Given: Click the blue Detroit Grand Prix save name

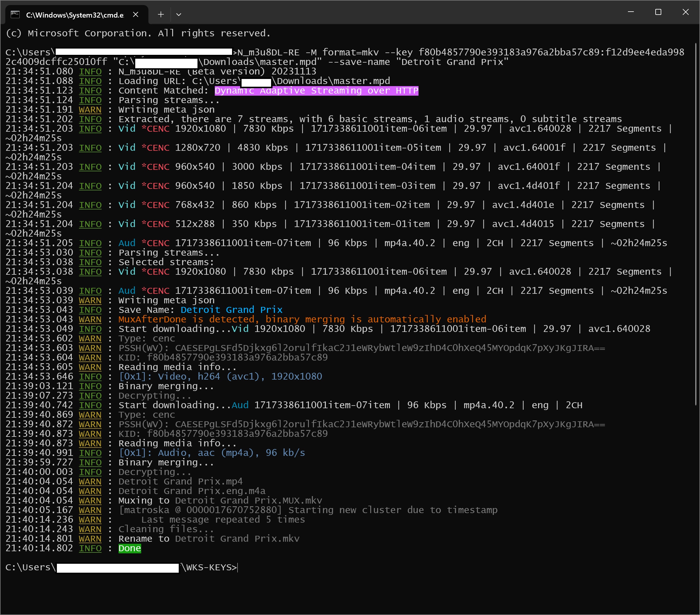Looking at the screenshot, I should (x=231, y=310).
